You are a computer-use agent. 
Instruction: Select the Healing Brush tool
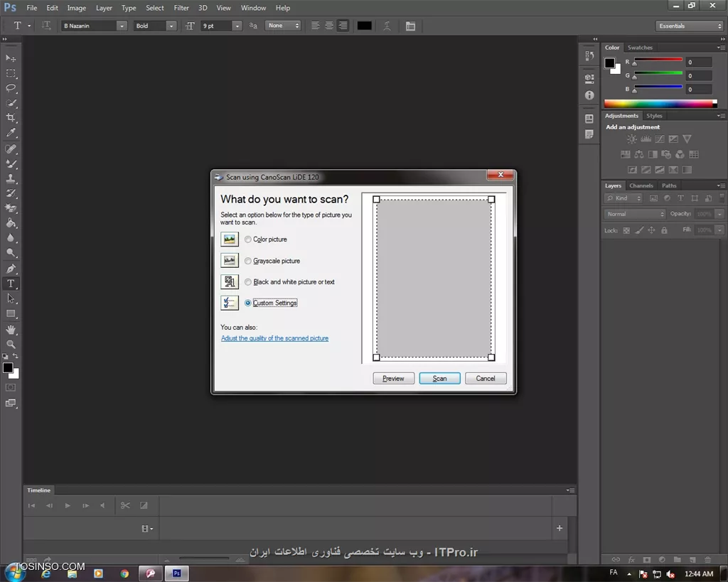point(11,149)
